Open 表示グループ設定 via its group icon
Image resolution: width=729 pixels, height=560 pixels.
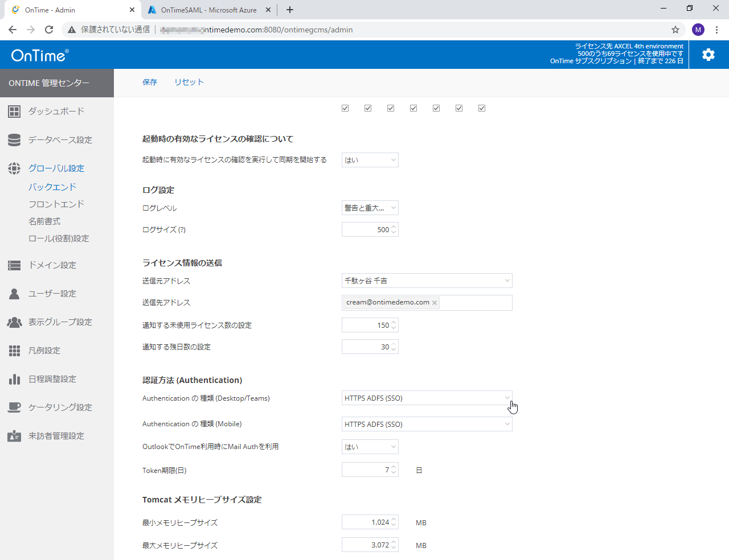point(14,322)
